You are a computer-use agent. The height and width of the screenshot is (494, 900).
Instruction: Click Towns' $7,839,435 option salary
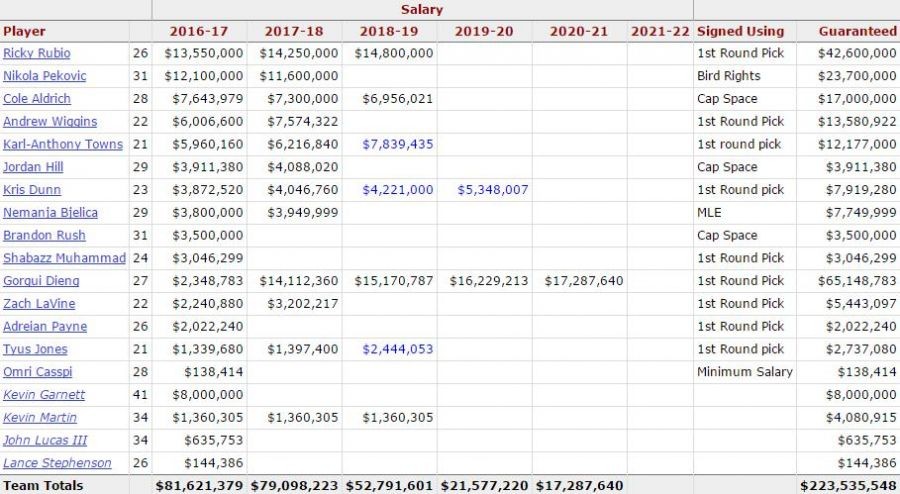(x=398, y=144)
